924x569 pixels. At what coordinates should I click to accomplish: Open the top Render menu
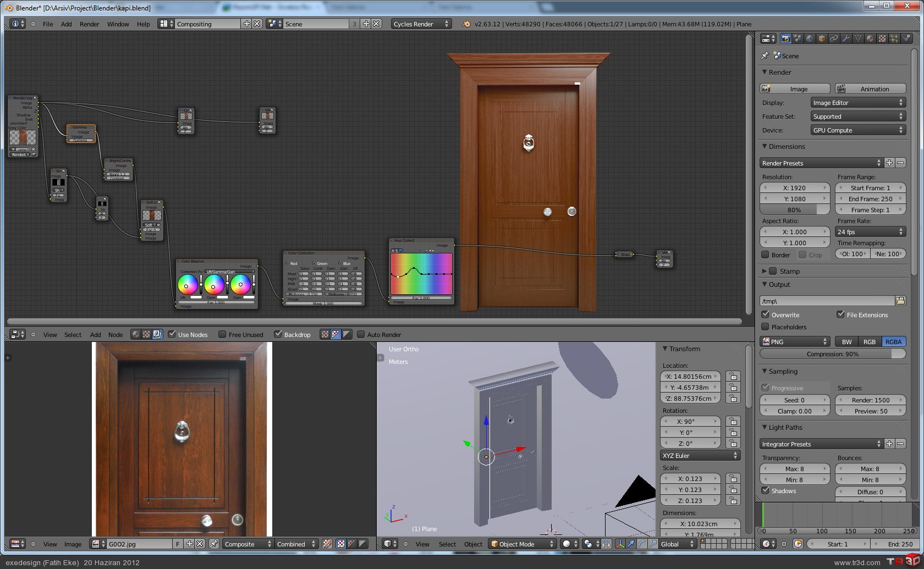[x=89, y=24]
